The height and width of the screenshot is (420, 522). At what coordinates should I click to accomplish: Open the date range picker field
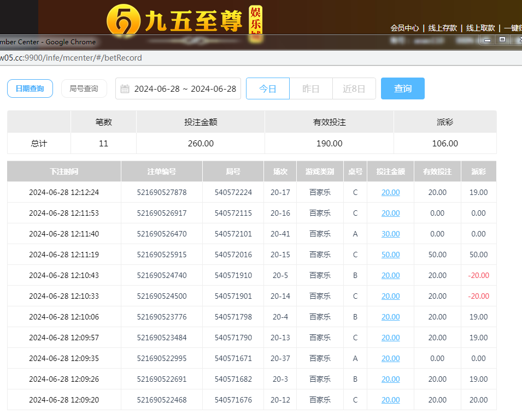tap(185, 89)
